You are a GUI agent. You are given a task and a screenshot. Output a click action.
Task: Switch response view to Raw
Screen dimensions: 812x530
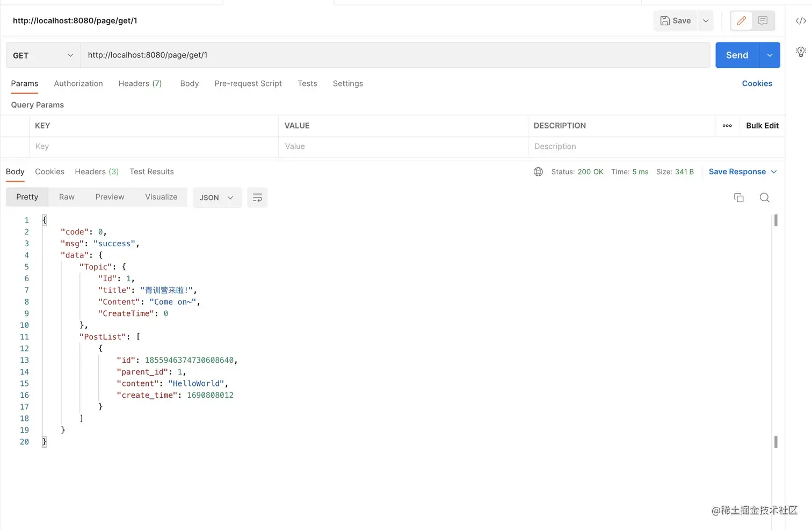(x=67, y=197)
